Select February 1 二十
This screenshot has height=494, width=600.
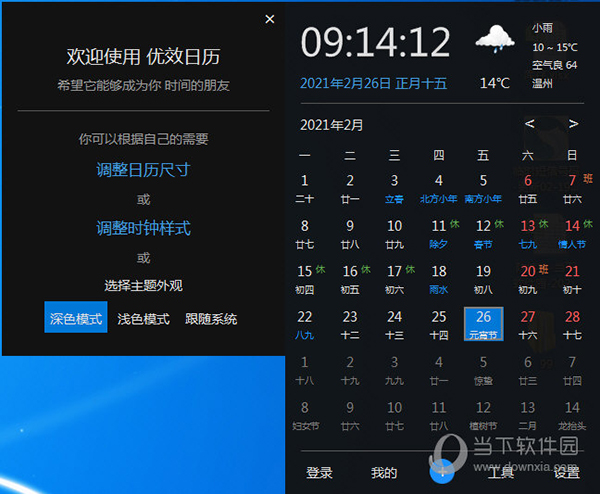305,189
